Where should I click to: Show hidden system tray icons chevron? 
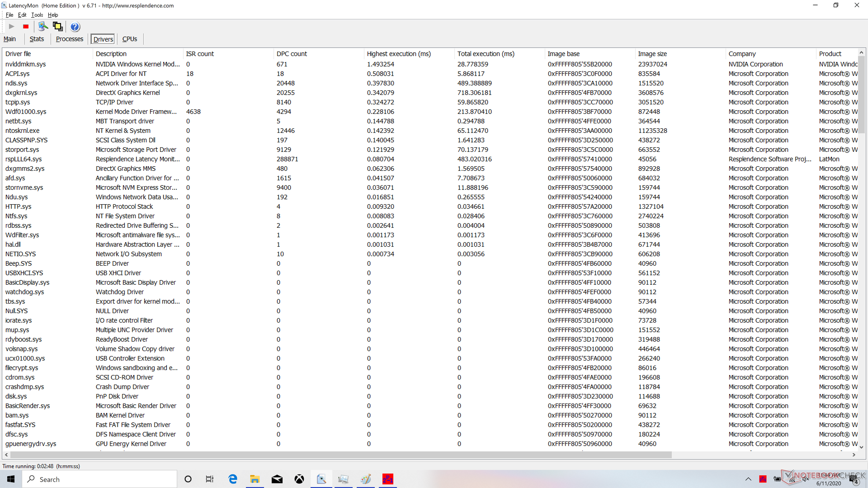point(748,479)
